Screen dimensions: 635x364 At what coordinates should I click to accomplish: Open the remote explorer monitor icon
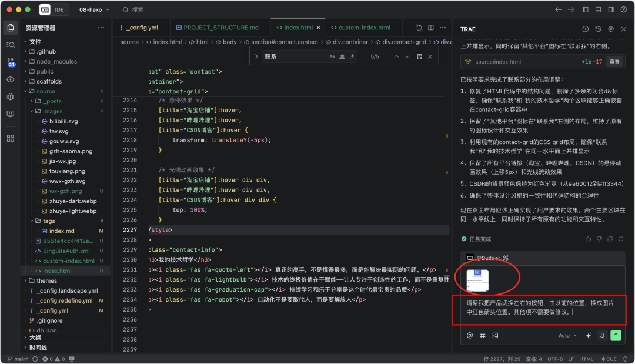tap(11, 113)
